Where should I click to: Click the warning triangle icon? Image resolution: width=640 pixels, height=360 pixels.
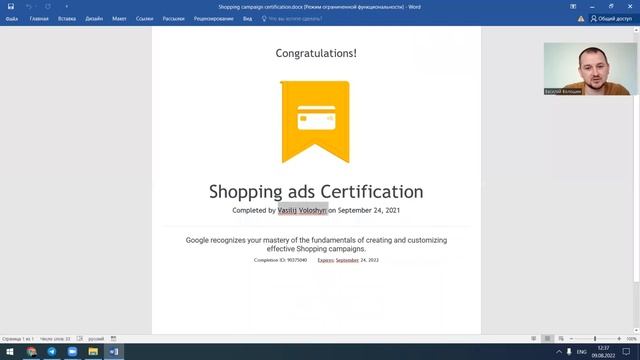click(x=581, y=19)
